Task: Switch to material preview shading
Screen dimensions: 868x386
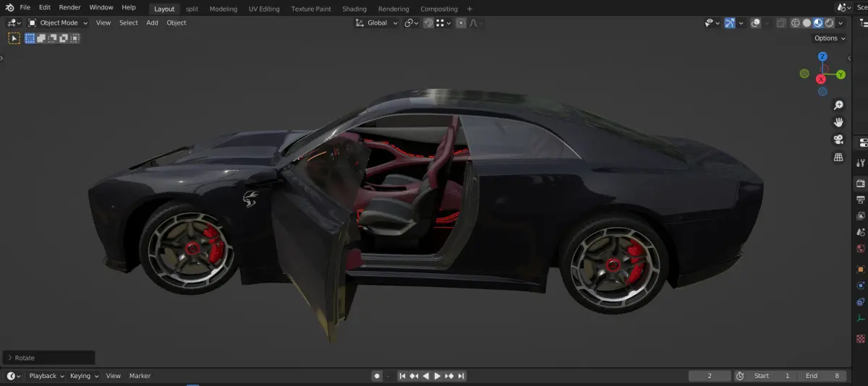Action: pos(818,22)
